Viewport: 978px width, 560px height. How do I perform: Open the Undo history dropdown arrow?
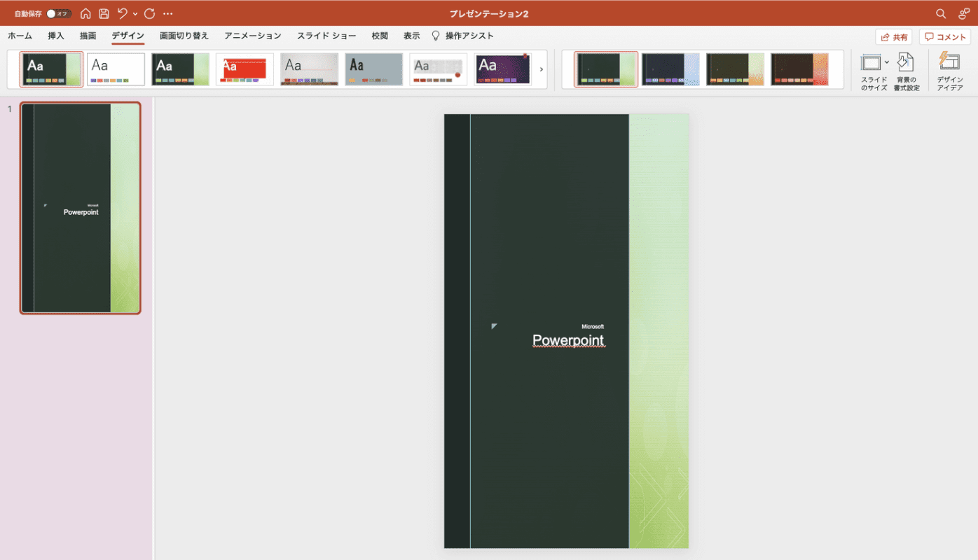(x=135, y=14)
